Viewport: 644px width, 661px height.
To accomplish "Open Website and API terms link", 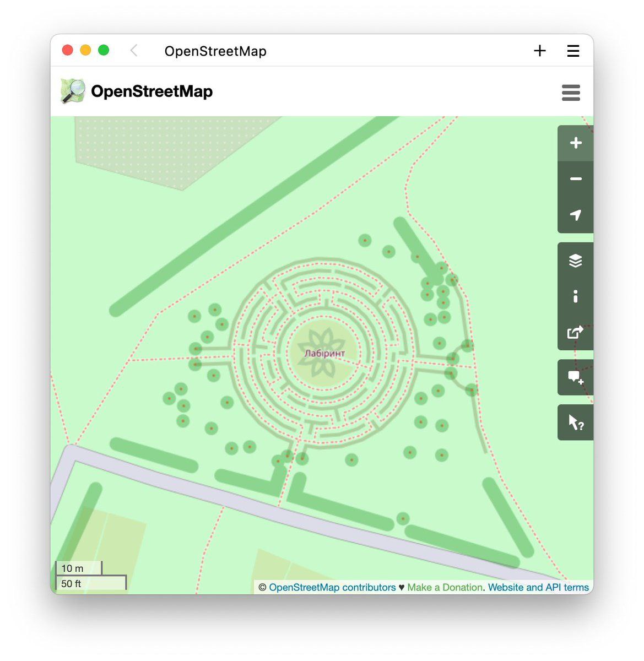I will [x=538, y=587].
